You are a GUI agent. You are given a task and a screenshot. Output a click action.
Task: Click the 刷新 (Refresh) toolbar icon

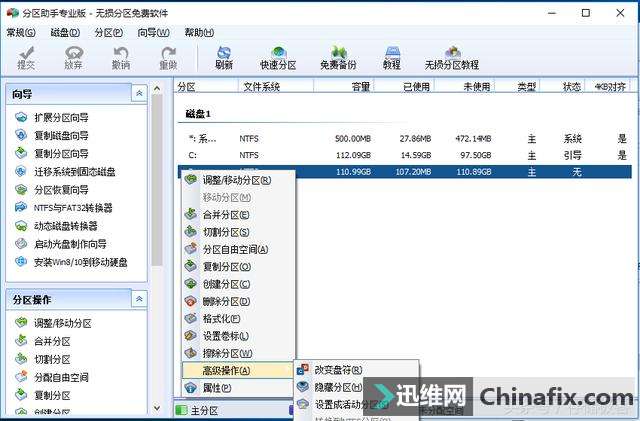[224, 58]
